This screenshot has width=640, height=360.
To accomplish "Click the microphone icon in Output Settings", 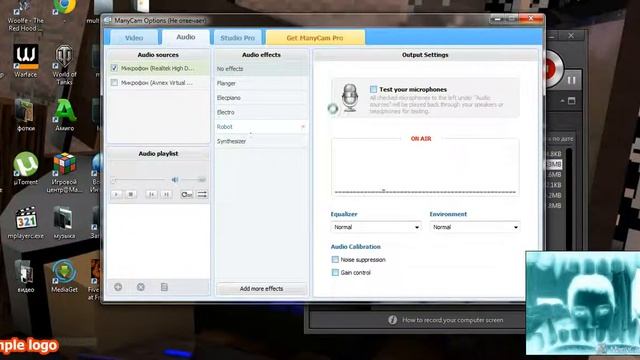I will 350,98.
